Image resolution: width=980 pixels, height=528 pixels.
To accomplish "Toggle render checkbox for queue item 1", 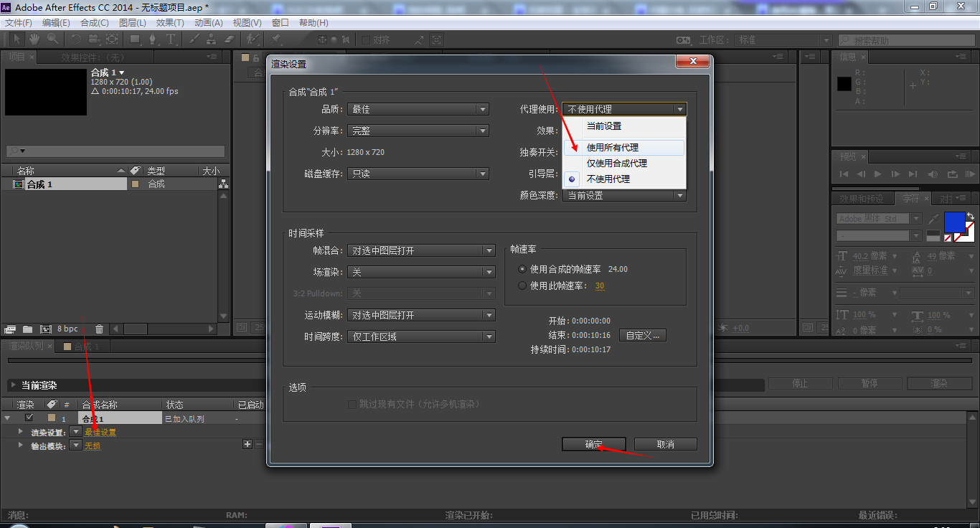I will click(x=29, y=418).
